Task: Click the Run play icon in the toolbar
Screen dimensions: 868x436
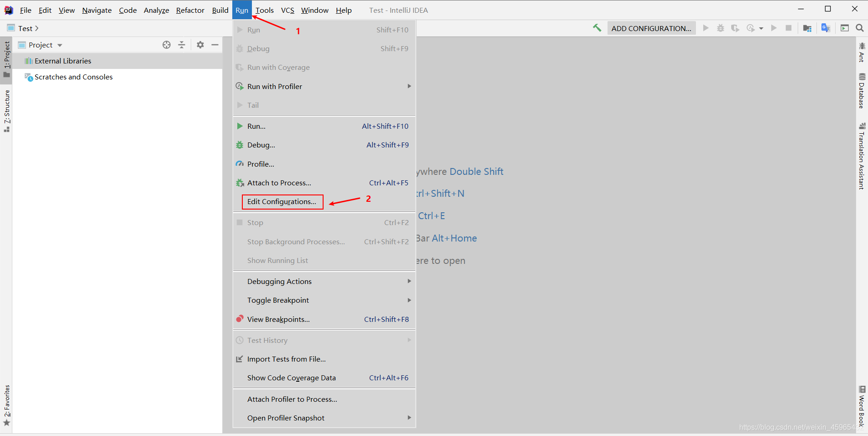Action: click(706, 28)
